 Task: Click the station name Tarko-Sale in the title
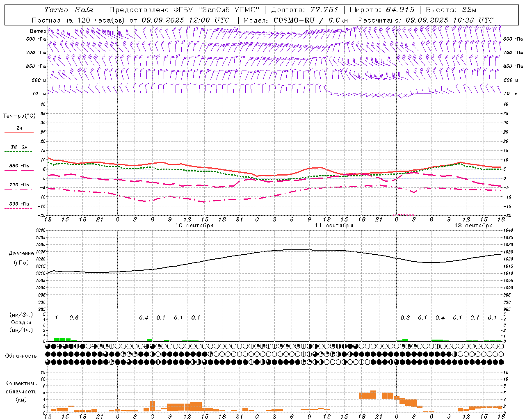[x=69, y=10]
